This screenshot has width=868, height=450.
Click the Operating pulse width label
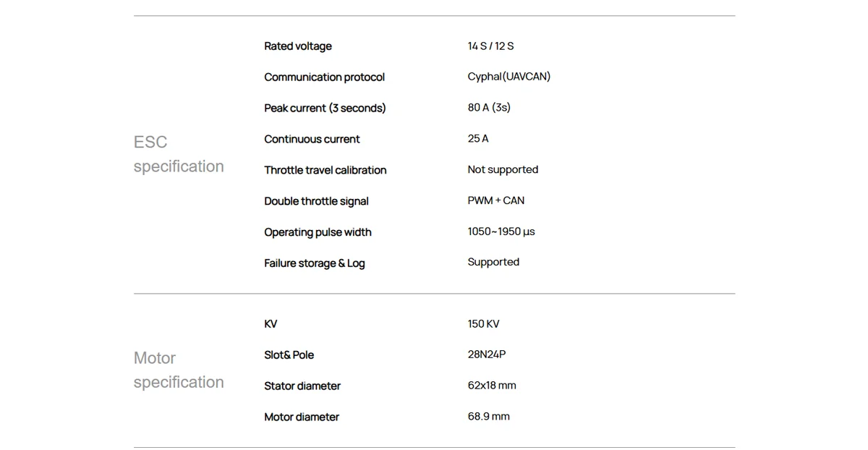coord(318,232)
